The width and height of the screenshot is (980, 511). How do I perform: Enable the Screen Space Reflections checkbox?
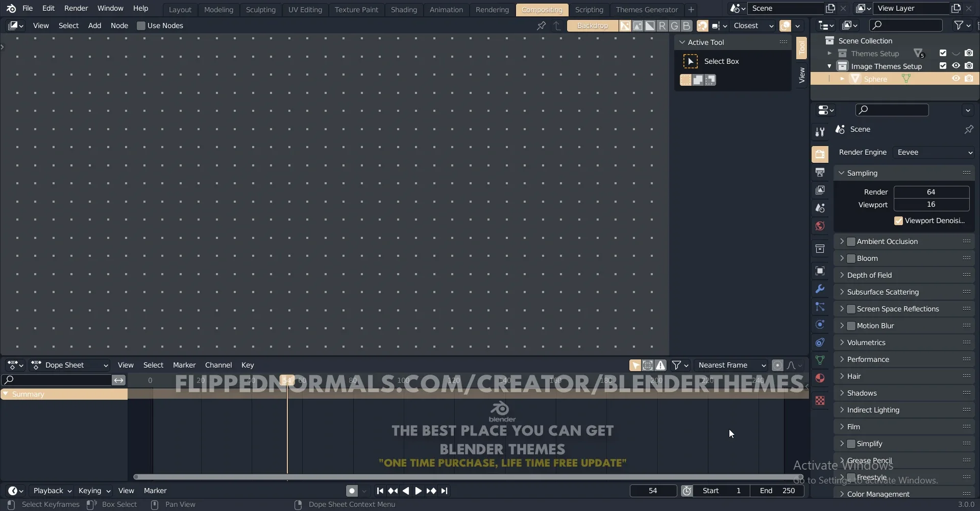point(851,309)
